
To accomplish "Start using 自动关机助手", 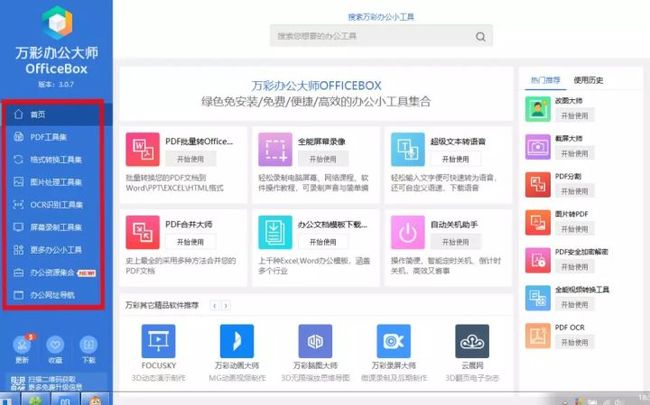I will pyautogui.click(x=456, y=242).
